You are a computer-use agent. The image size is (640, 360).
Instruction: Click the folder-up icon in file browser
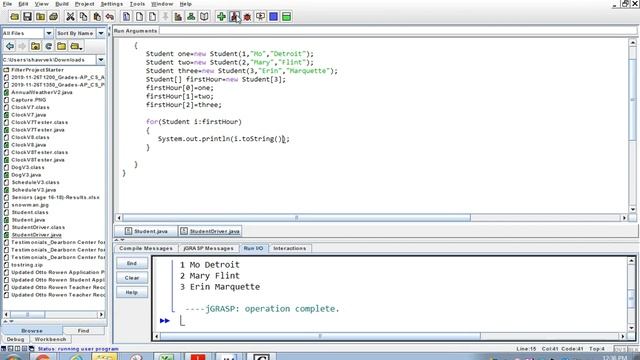click(36, 46)
